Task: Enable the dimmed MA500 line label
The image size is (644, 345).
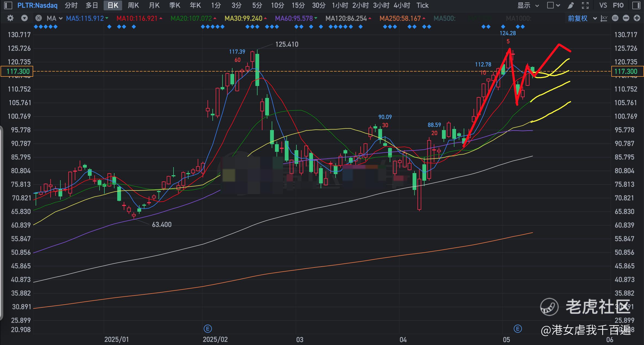Action: pos(444,18)
